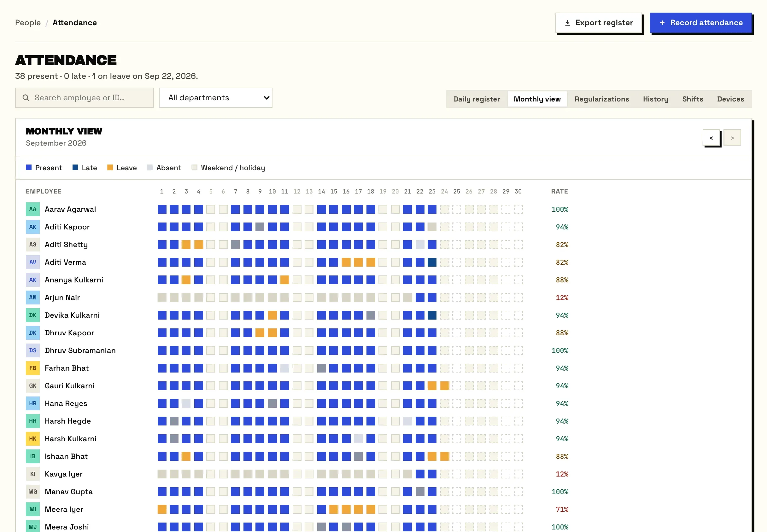767x532 pixels.
Task: Go to the History tab
Action: 656,99
